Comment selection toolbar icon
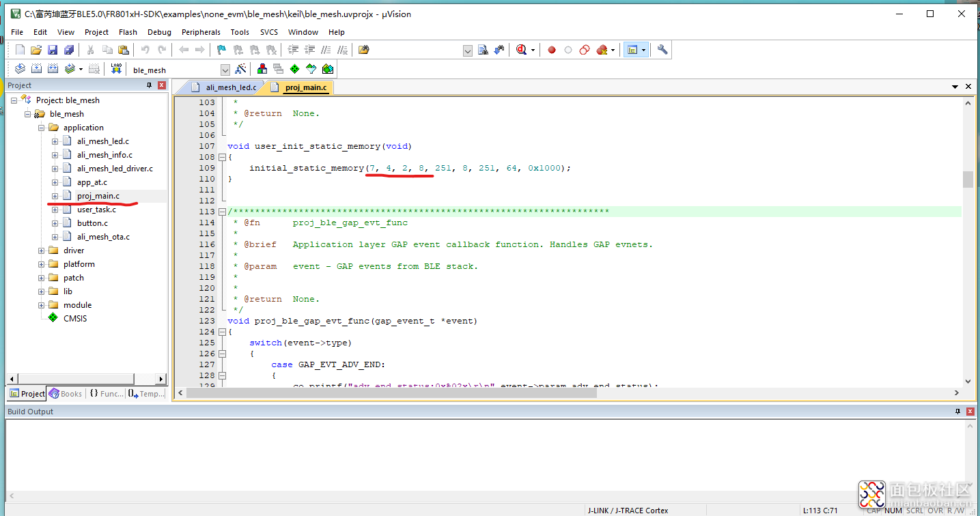The width and height of the screenshot is (980, 516). coord(326,50)
